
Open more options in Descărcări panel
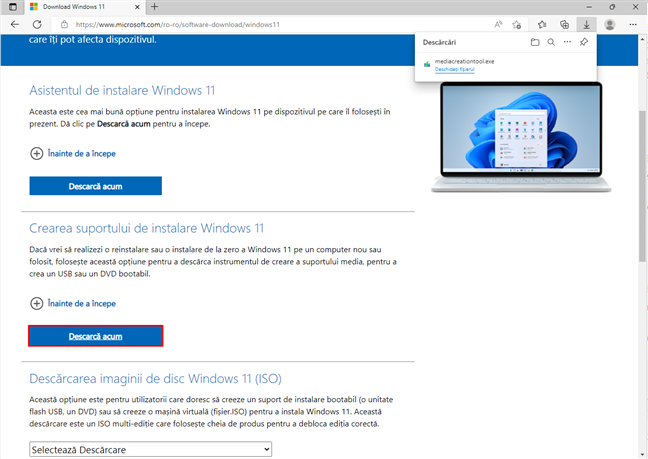click(x=567, y=42)
